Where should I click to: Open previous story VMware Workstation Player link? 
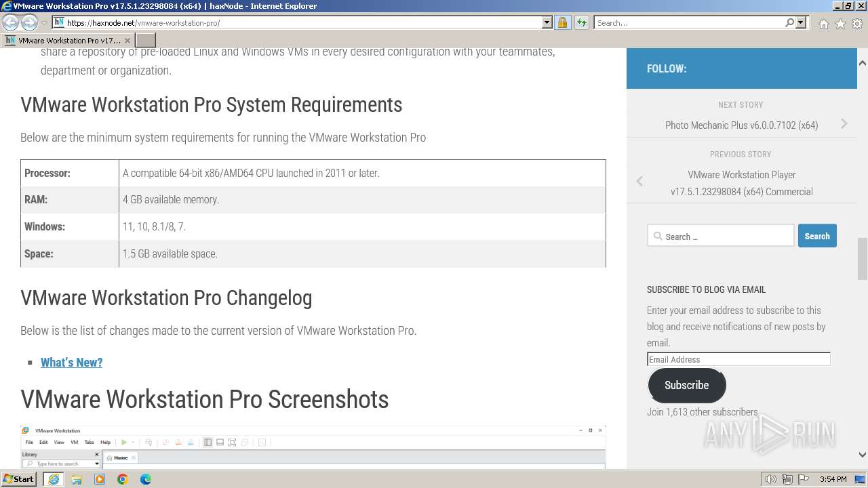coord(741,183)
